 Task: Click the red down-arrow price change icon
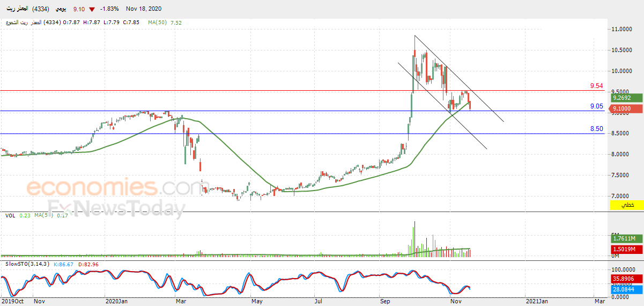coord(93,10)
